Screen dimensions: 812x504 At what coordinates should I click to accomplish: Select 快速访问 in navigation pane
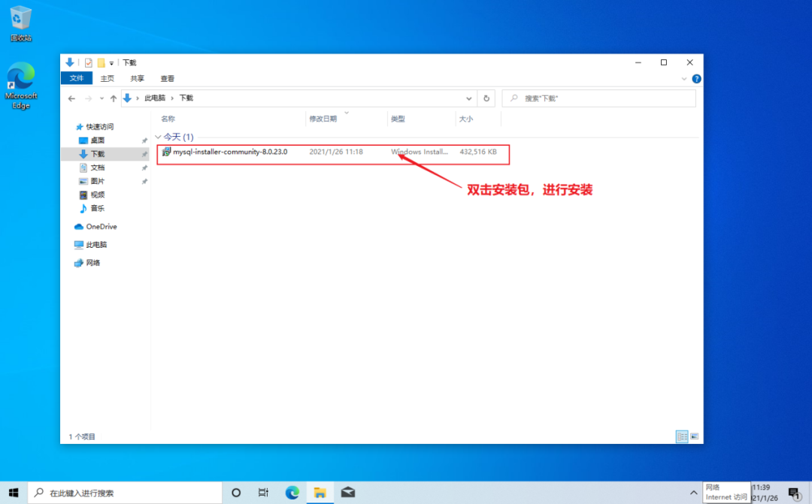(x=99, y=127)
